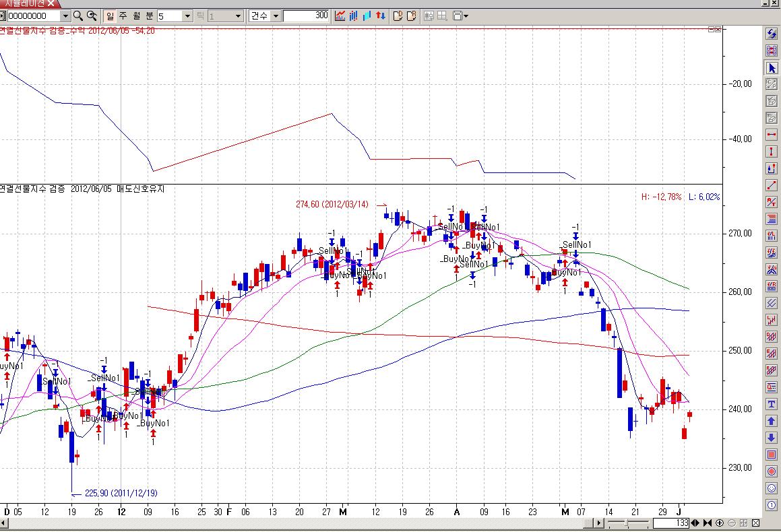
Task: Click the horizontal scrollbar left arrow
Action: pyautogui.click(x=4, y=523)
